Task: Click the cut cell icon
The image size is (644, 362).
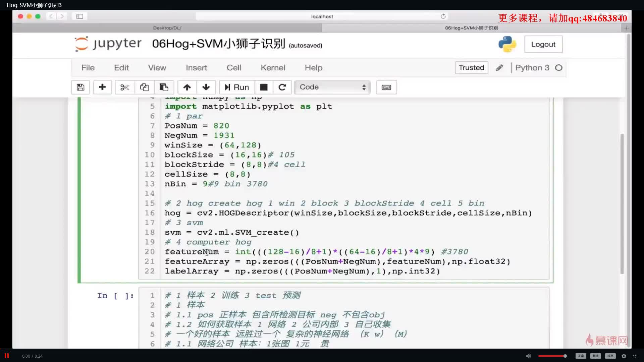Action: [124, 87]
